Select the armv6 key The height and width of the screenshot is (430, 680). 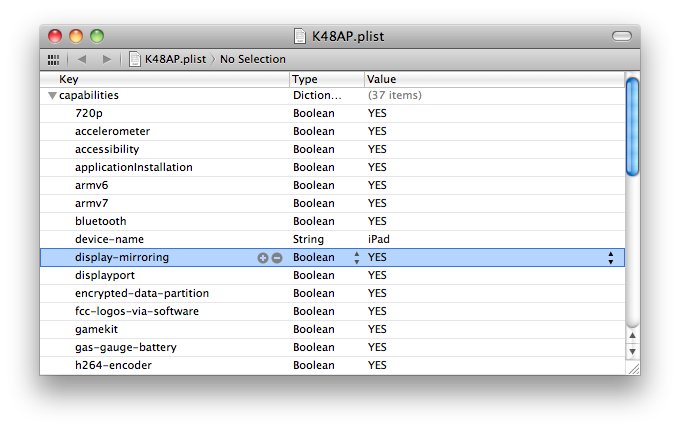[x=92, y=186]
